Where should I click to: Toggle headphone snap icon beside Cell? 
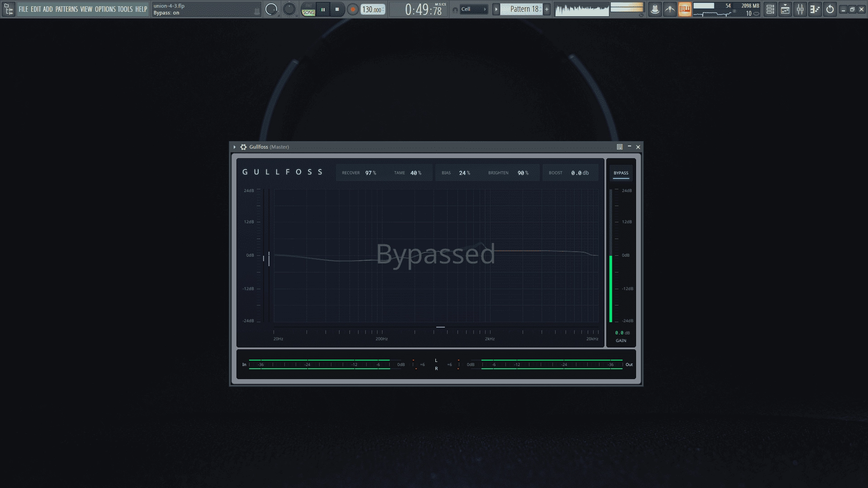point(455,9)
